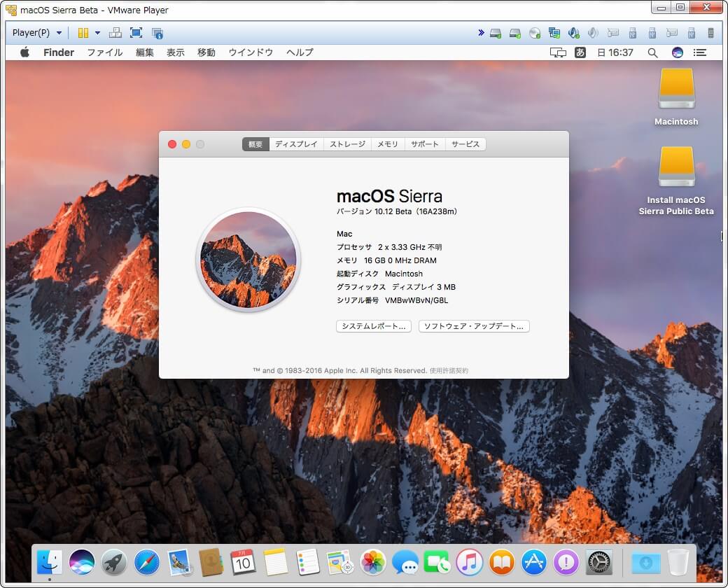Open iTunes from the Dock
The width and height of the screenshot is (728, 588).
(469, 562)
